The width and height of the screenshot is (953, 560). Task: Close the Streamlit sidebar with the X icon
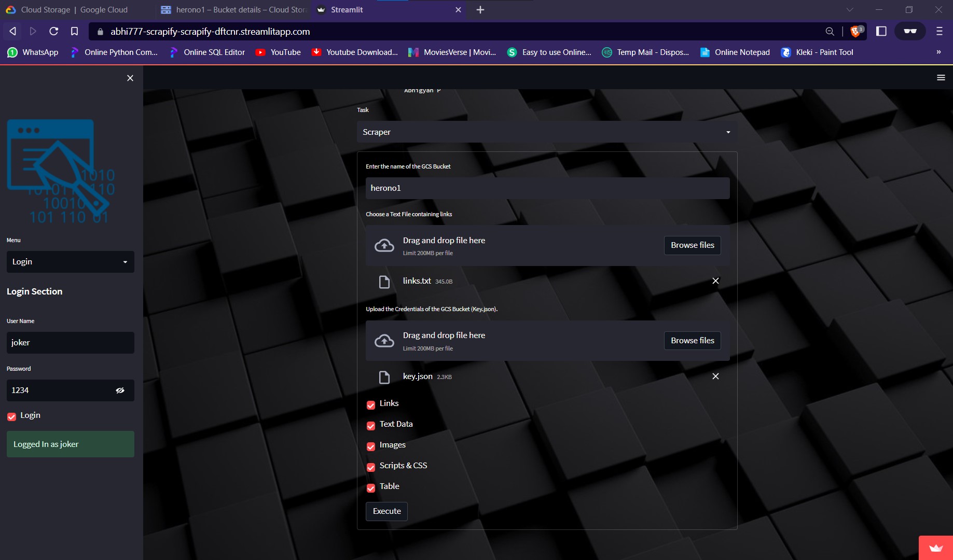click(x=130, y=78)
